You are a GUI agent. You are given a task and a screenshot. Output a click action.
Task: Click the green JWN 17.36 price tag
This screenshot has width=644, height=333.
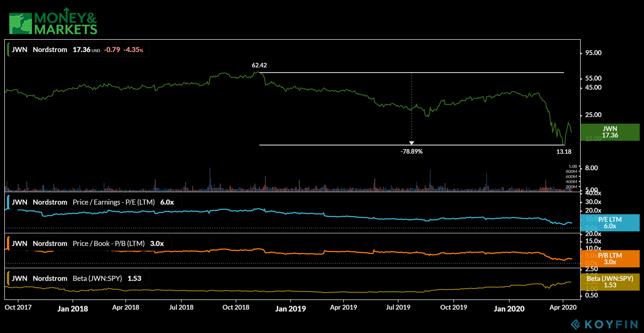click(610, 132)
